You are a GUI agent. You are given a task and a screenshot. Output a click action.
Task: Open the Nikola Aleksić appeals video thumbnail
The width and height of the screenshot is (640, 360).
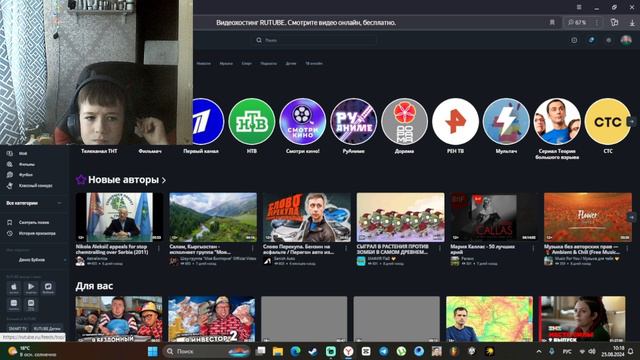119,217
